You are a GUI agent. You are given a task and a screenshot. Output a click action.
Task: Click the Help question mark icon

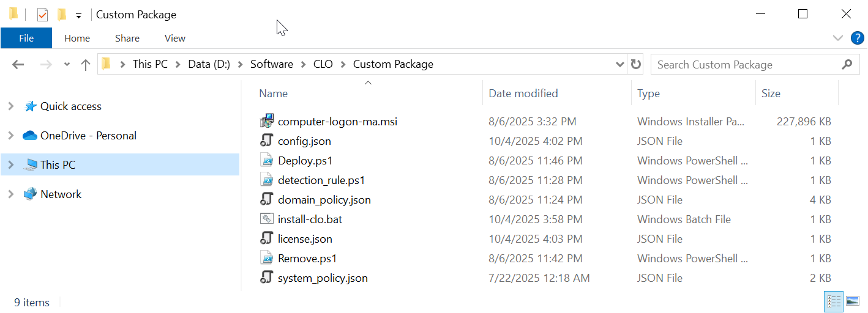click(x=858, y=38)
